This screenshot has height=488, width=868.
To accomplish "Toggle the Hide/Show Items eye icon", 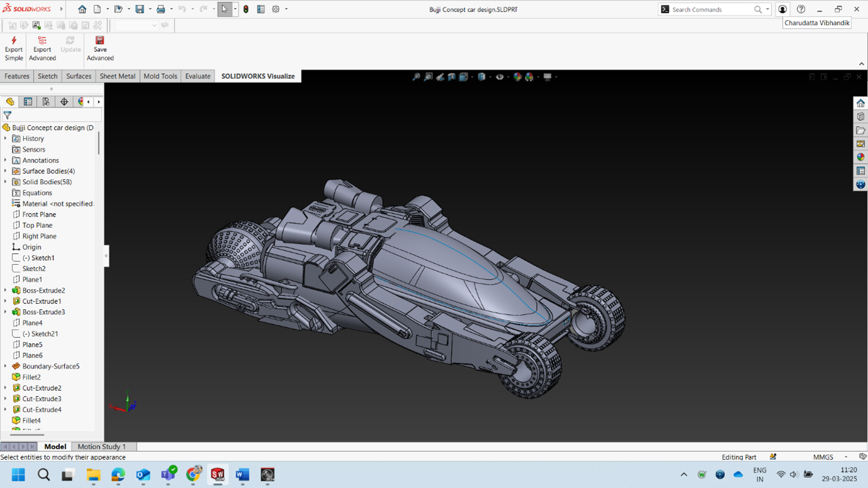I will click(x=499, y=77).
